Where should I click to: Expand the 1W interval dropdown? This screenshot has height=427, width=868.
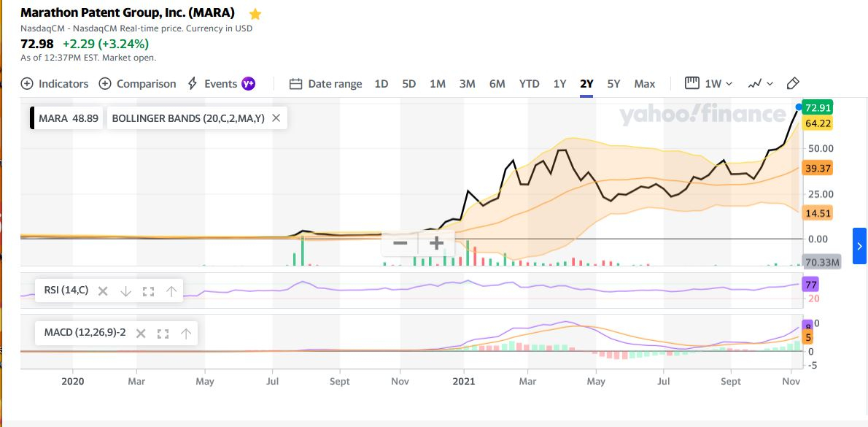[709, 84]
